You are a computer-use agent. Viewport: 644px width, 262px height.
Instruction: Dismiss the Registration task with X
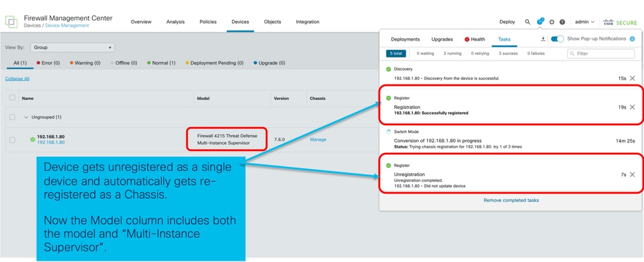click(632, 107)
